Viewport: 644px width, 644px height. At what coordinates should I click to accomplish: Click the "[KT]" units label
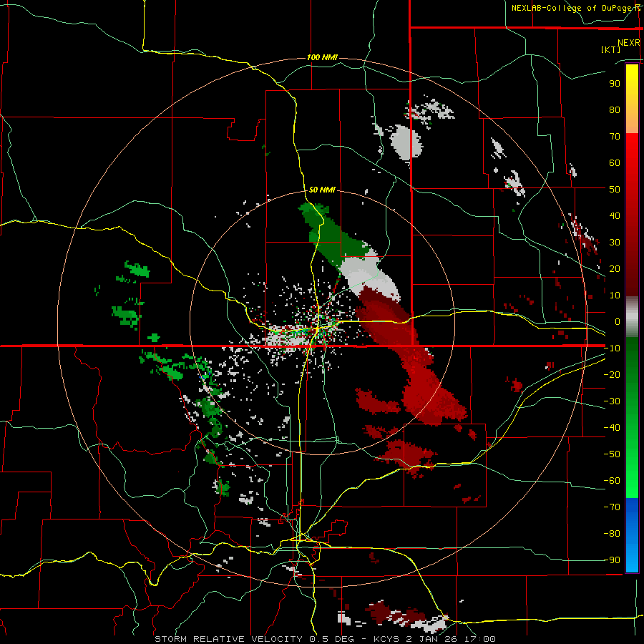point(611,49)
